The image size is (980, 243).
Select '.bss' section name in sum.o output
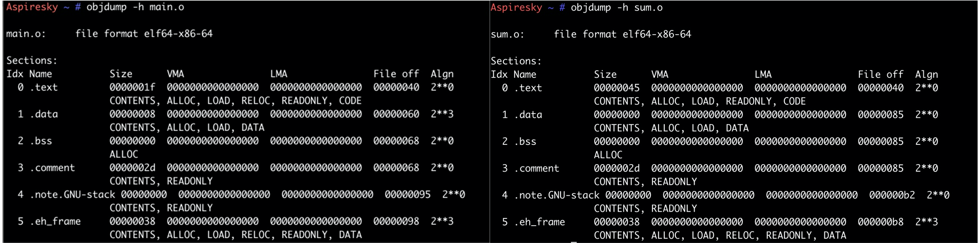(525, 141)
